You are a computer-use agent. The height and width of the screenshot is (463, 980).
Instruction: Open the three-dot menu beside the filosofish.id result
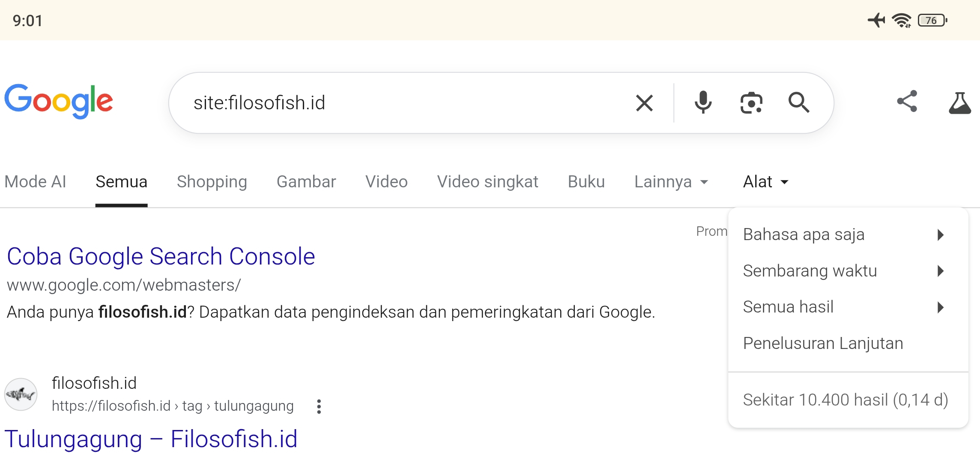click(319, 406)
